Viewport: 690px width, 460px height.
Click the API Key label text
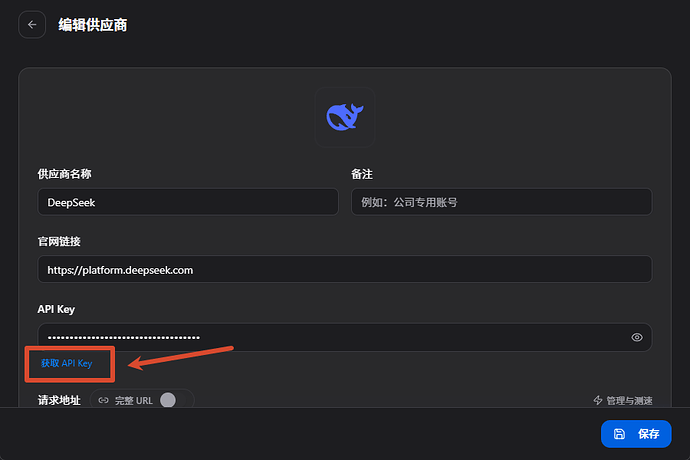point(56,309)
